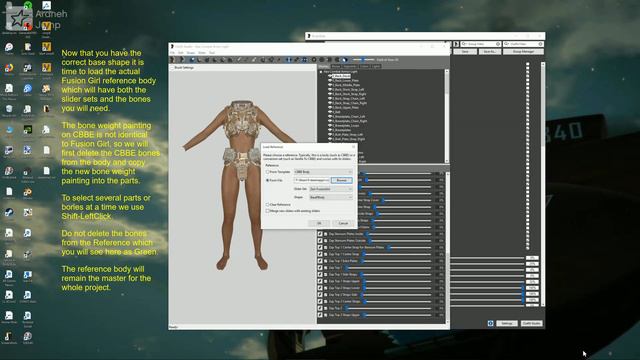Select the Clear Reference radio button
This screenshot has height=360, width=640.
tap(268, 204)
